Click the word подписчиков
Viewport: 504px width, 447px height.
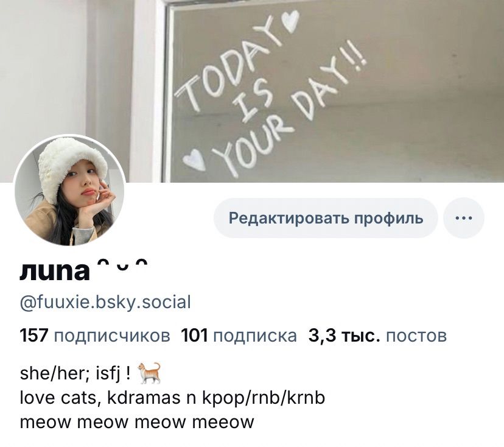pos(112,336)
